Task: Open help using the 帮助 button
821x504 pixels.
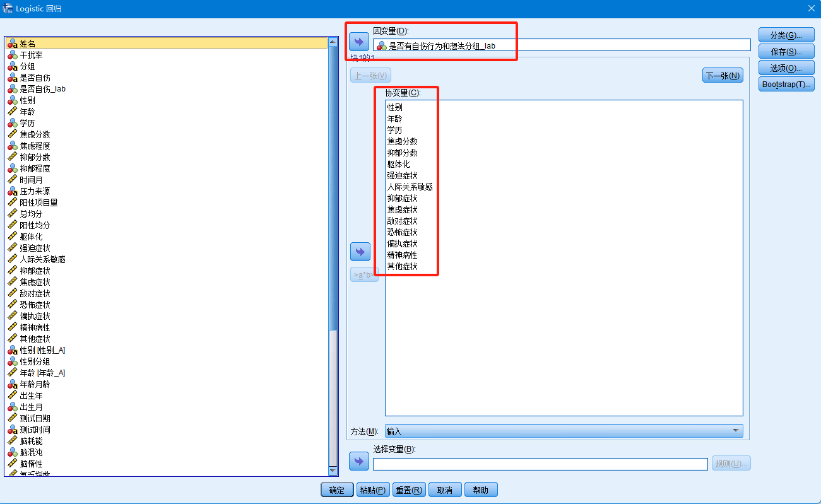Action: (x=481, y=490)
